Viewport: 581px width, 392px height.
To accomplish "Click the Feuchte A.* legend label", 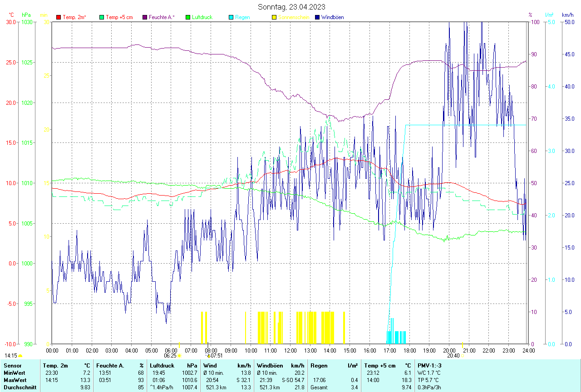I will click(162, 17).
